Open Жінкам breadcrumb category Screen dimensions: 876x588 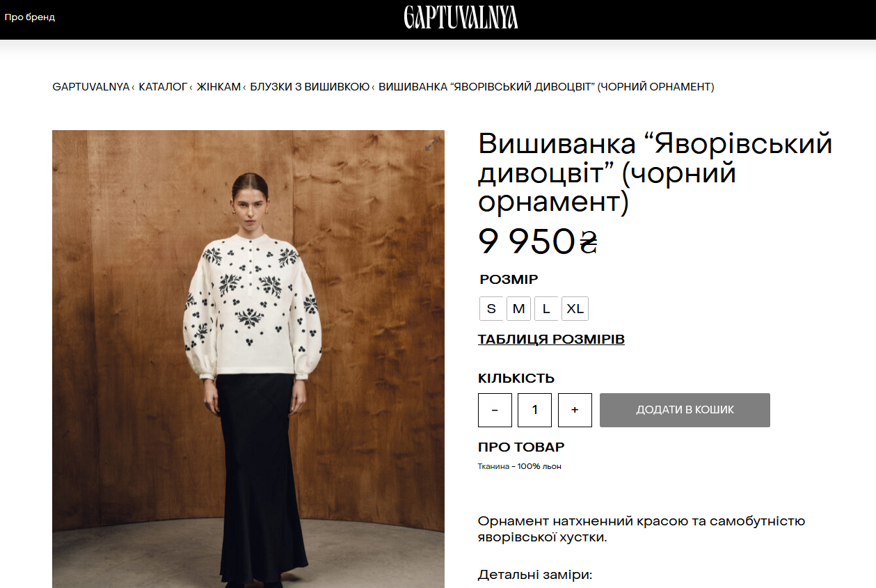pyautogui.click(x=218, y=87)
